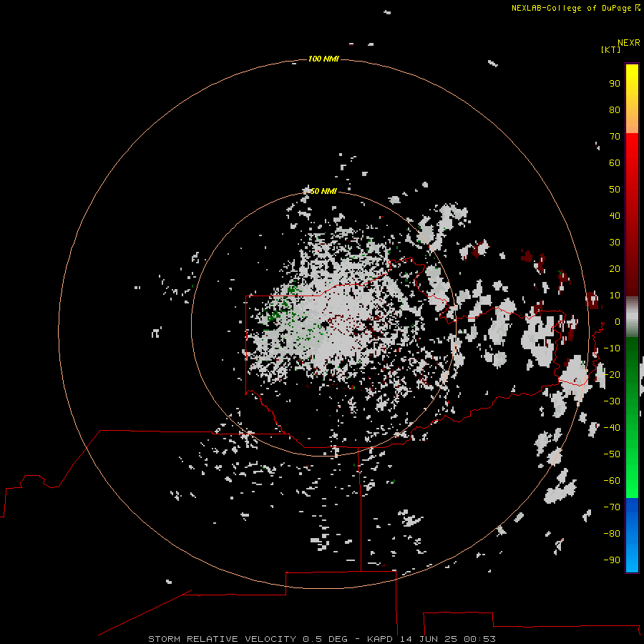Click the -40 value on the velocity scale
Image resolution: width=644 pixels, height=644 pixels.
coord(612,428)
